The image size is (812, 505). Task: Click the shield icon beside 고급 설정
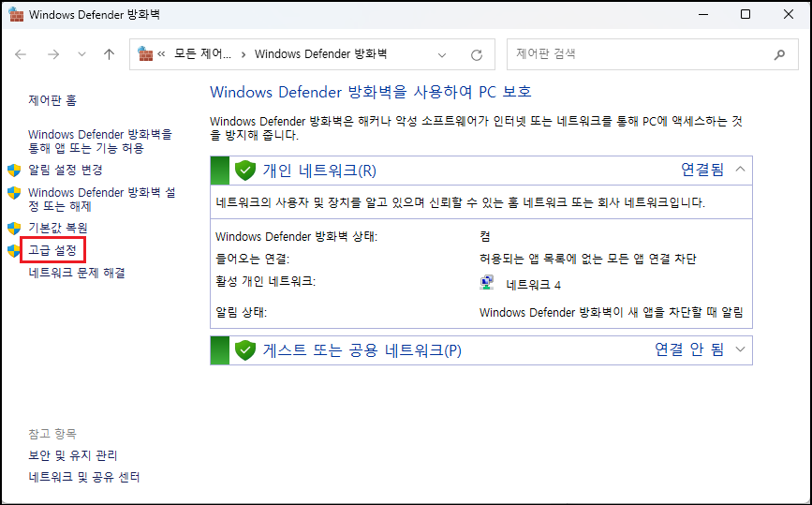point(14,251)
